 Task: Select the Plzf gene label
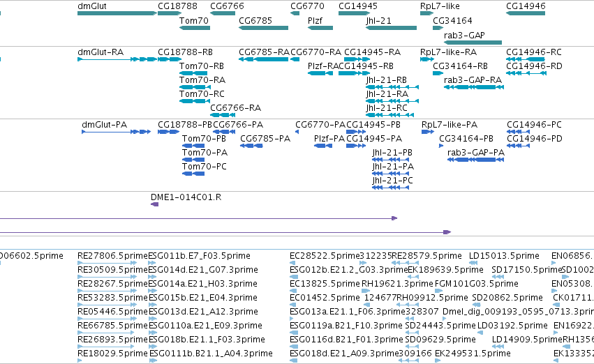(x=315, y=20)
